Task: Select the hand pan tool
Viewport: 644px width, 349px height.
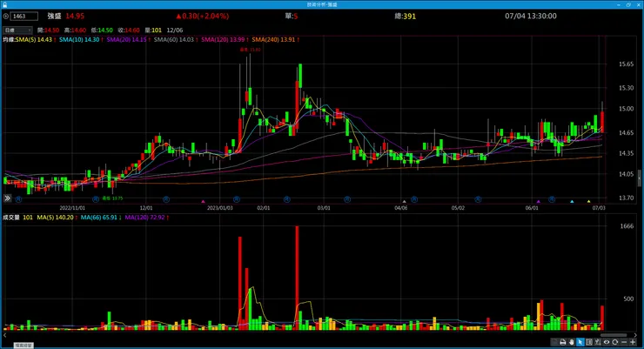Action: point(571,342)
